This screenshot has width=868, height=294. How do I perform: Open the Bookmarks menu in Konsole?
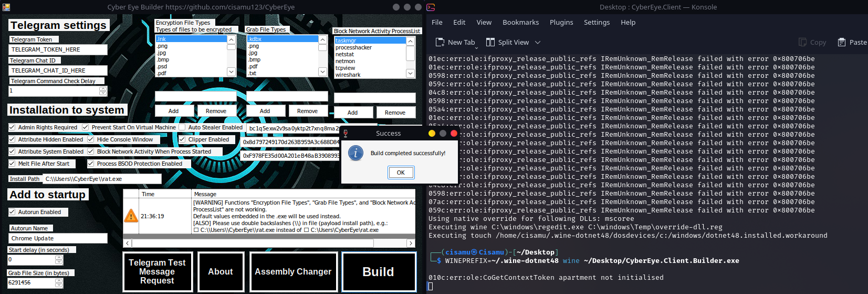click(521, 22)
